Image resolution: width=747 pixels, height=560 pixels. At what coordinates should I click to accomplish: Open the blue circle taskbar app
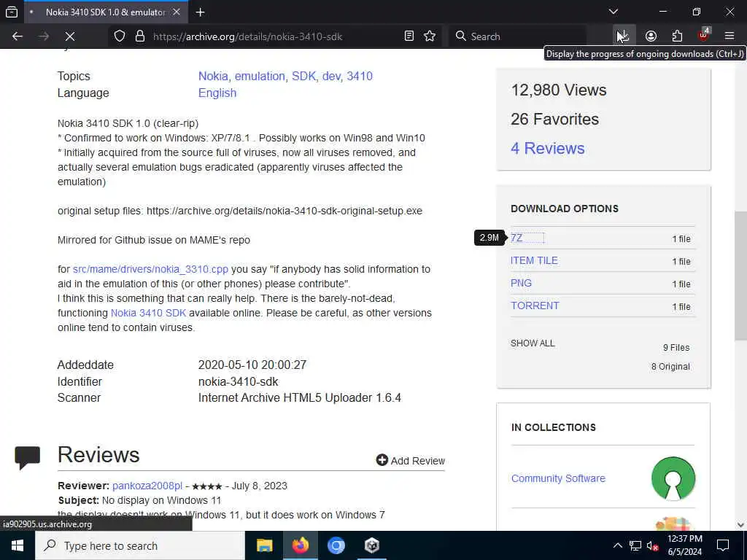click(x=336, y=545)
